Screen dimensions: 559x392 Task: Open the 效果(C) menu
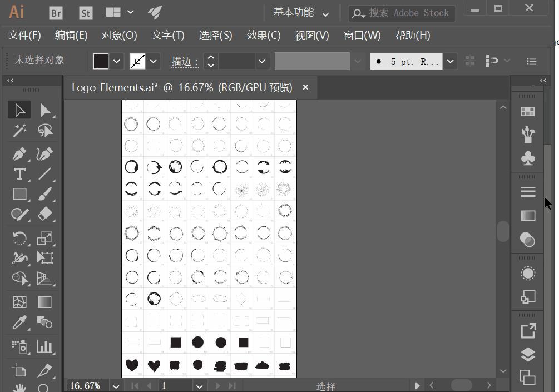[264, 35]
